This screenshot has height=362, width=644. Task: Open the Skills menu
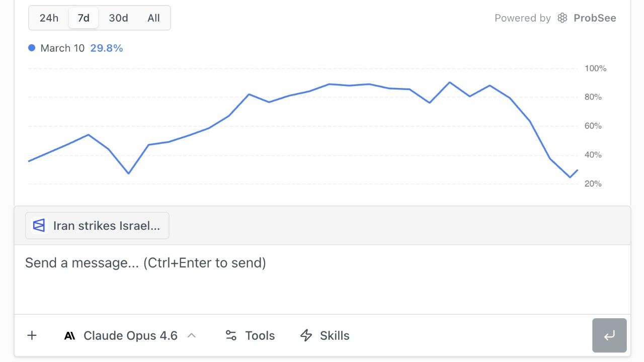[325, 335]
